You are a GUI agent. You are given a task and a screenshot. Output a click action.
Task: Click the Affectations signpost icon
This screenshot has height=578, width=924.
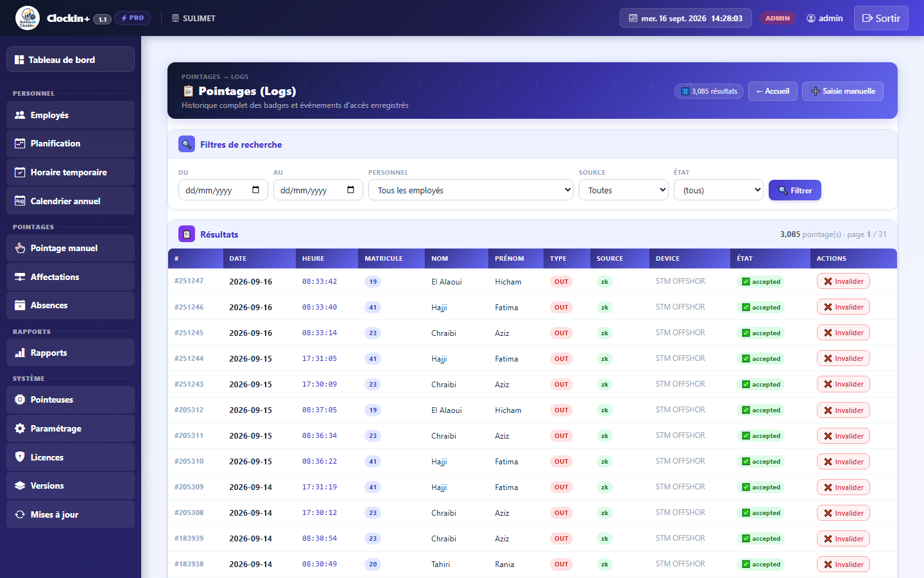pos(20,277)
